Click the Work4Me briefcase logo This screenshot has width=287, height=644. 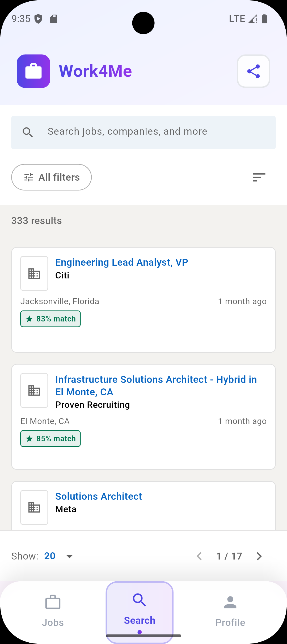point(33,71)
